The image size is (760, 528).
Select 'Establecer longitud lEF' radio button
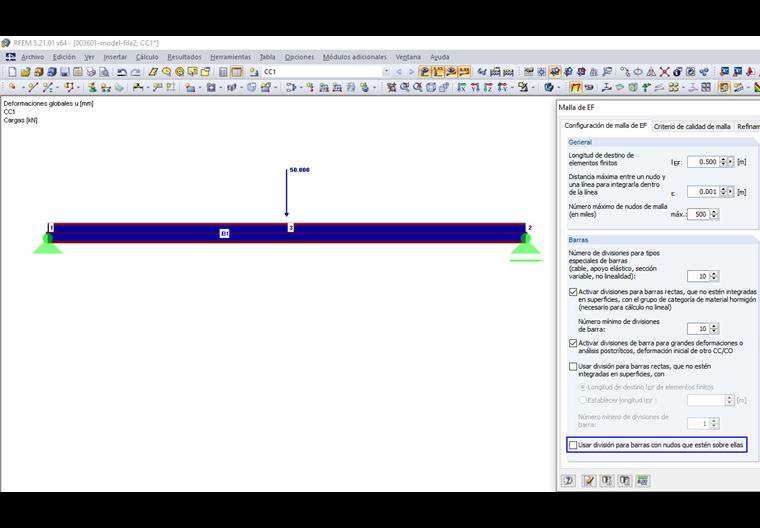point(582,400)
